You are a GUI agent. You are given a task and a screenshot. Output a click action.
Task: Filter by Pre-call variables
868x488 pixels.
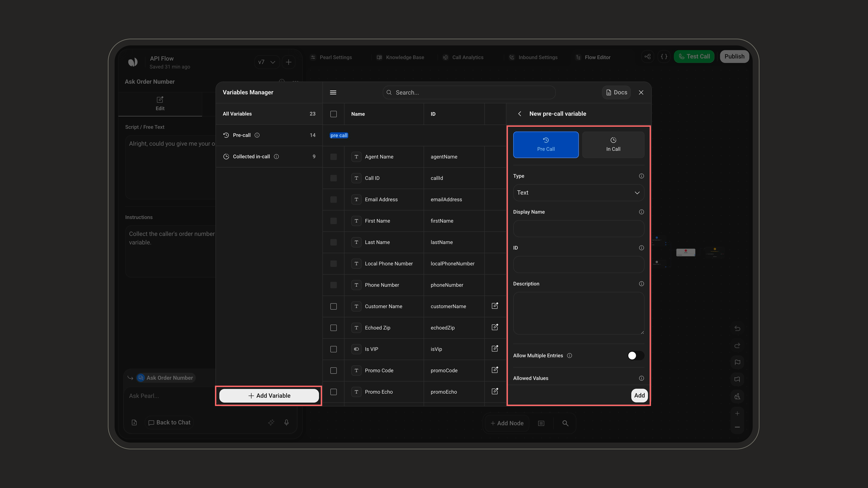tap(269, 135)
